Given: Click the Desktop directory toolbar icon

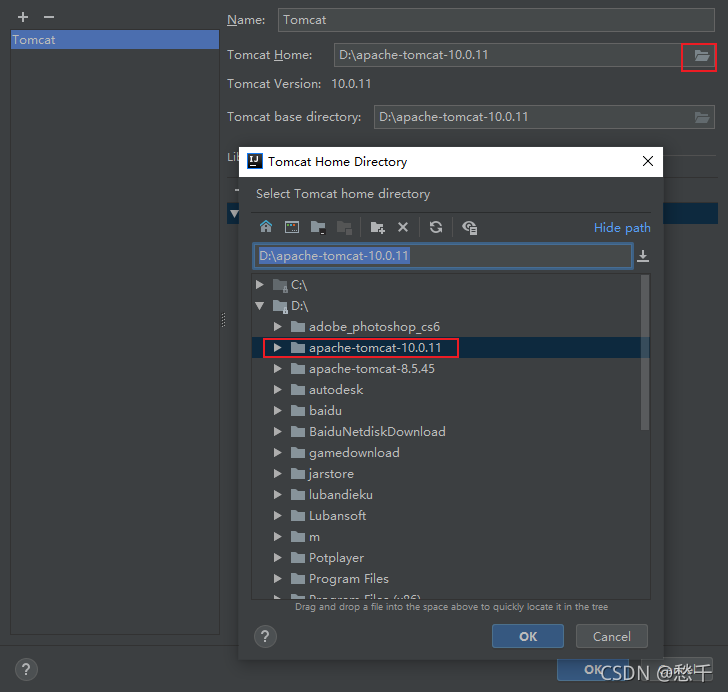Looking at the screenshot, I should coord(292,227).
